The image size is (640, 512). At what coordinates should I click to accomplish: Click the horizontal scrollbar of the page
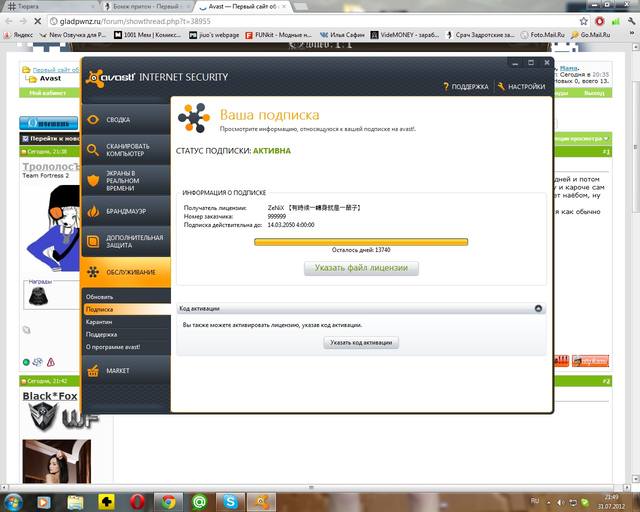click(x=313, y=488)
